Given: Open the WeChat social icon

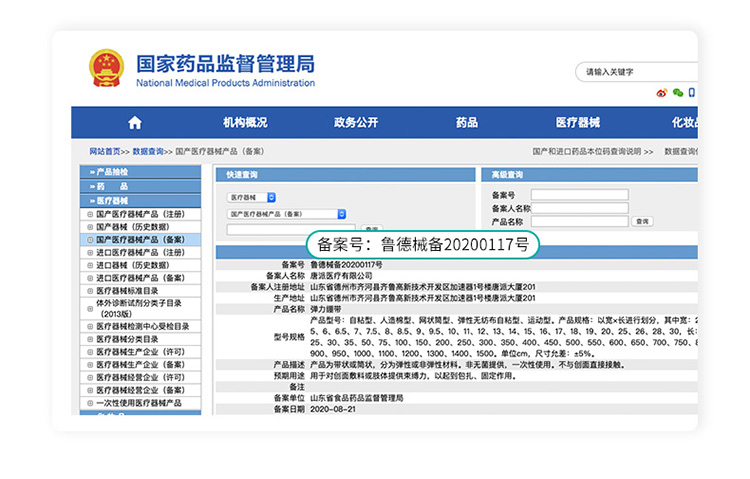Looking at the screenshot, I should click(x=677, y=93).
